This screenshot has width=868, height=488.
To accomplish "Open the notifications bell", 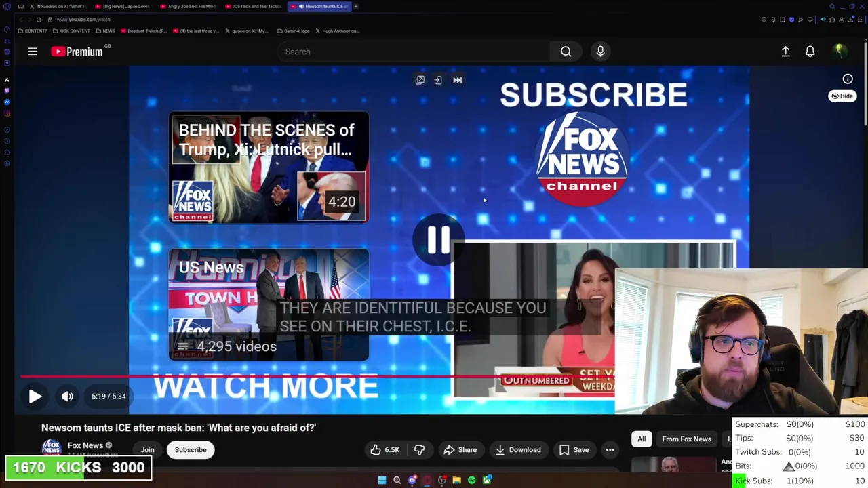I will pyautogui.click(x=810, y=52).
